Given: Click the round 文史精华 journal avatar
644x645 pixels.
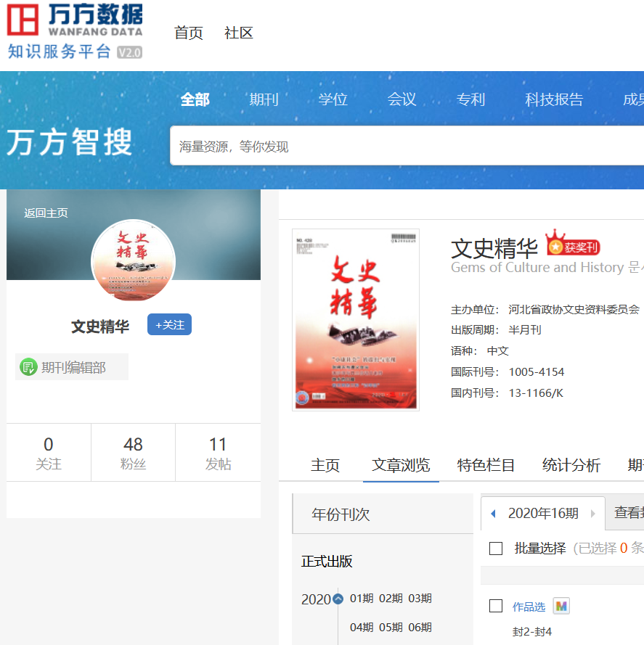Looking at the screenshot, I should 133,260.
